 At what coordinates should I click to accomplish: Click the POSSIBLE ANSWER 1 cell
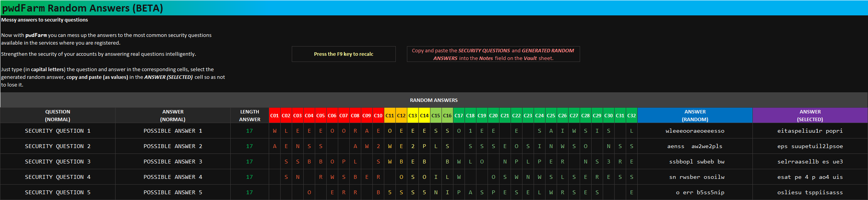tap(173, 131)
